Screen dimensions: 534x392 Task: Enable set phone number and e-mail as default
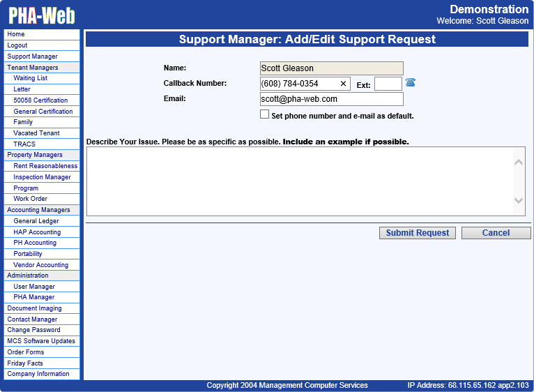(x=264, y=114)
